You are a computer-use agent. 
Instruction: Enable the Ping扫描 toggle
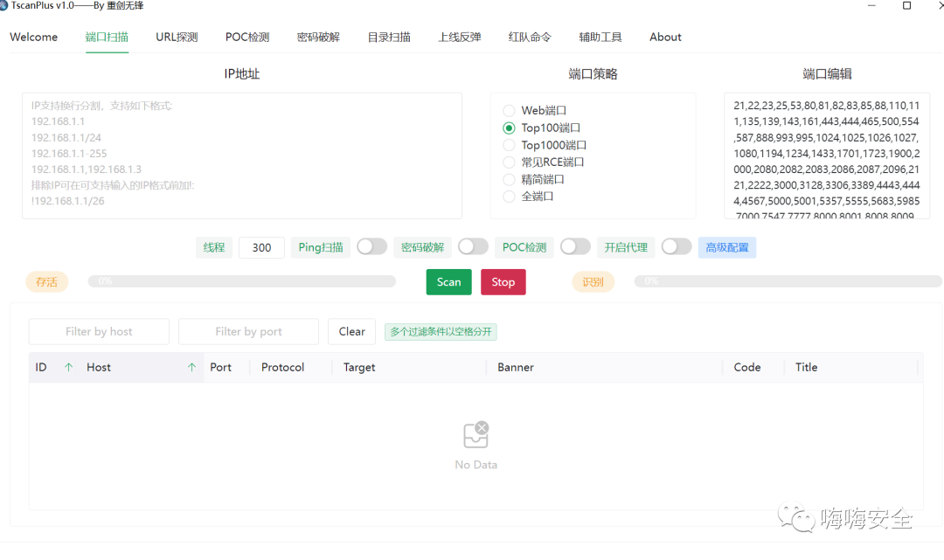(x=371, y=246)
